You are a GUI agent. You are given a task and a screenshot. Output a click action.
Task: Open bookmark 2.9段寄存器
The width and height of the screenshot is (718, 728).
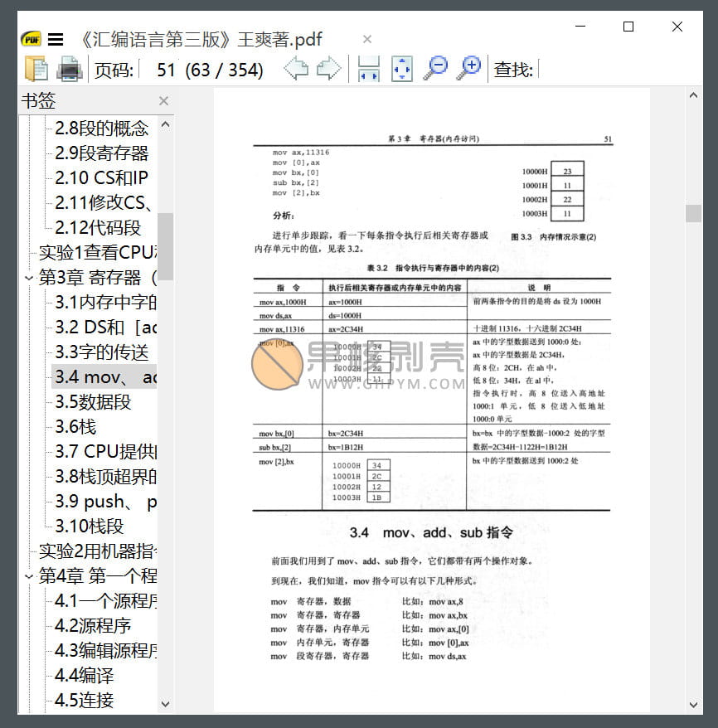(x=102, y=153)
